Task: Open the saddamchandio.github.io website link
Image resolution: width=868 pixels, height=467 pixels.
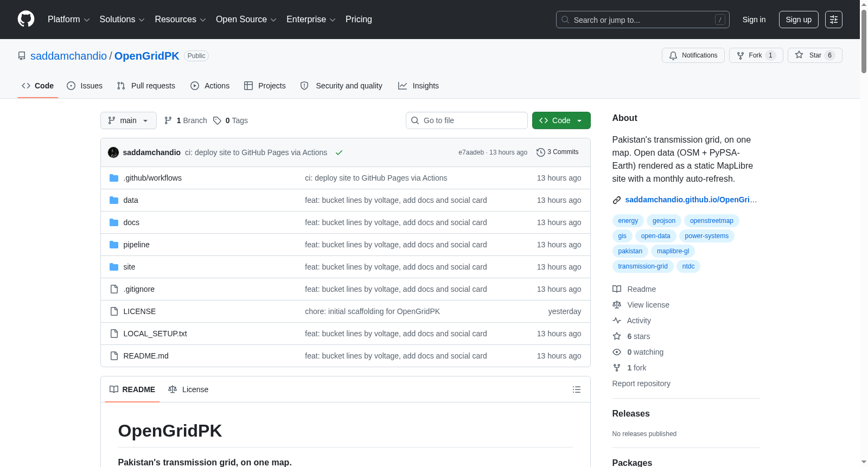Action: pyautogui.click(x=691, y=200)
